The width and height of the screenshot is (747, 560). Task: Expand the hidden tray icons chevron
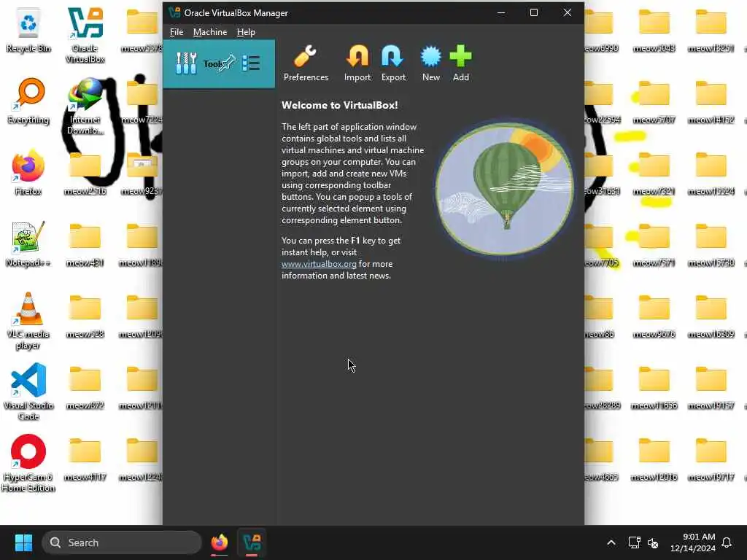611,542
